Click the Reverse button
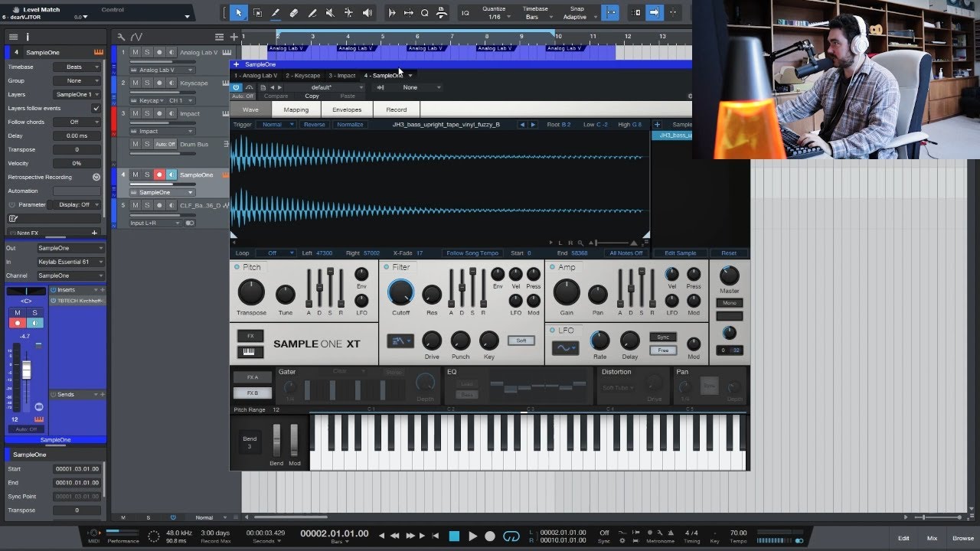980x551 pixels. point(314,124)
